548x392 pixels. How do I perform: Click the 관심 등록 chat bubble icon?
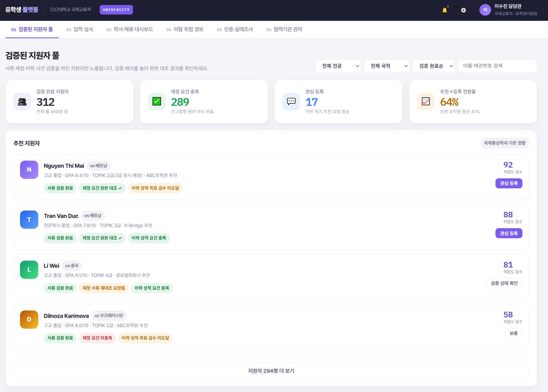[291, 102]
